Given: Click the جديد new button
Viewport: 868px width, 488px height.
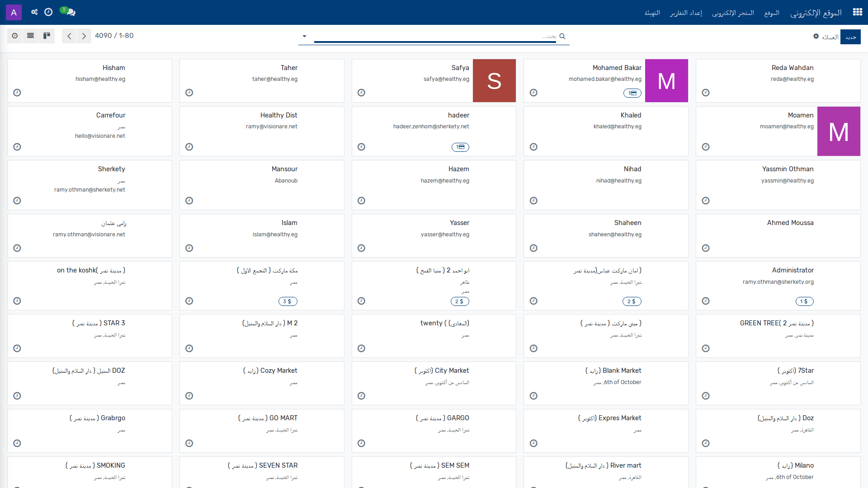Looking at the screenshot, I should coord(851,37).
